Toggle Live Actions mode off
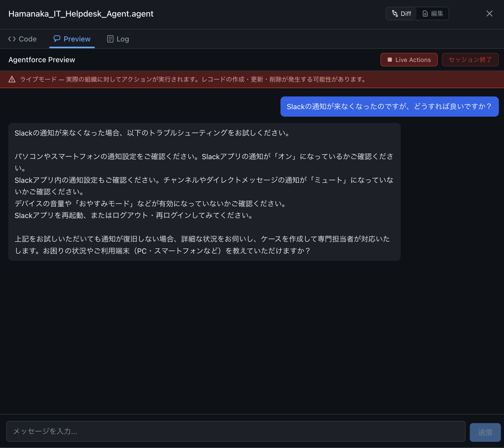Screen dimensions: 504x448 pos(413,60)
